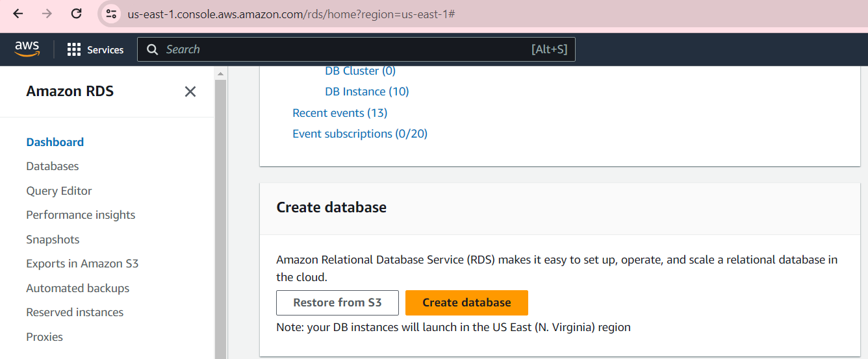Click the Services label in navbar
868x359 pixels.
(x=105, y=49)
